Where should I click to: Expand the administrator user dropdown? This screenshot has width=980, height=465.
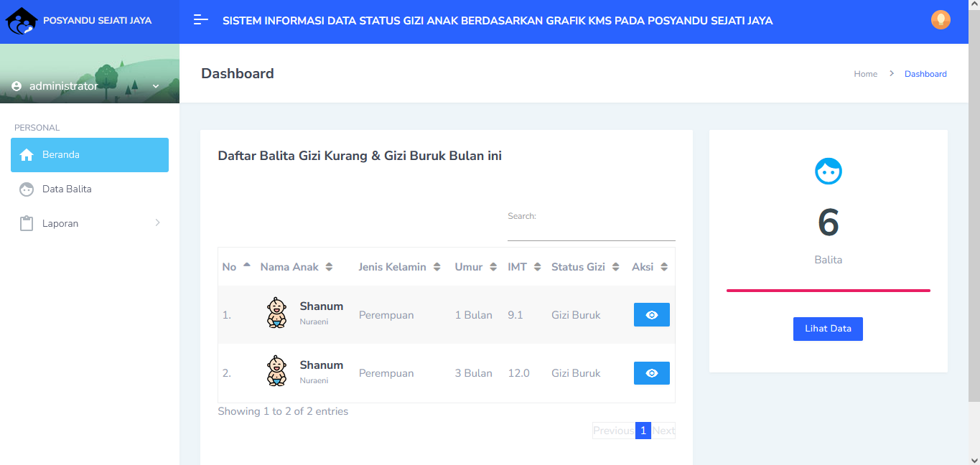point(156,86)
